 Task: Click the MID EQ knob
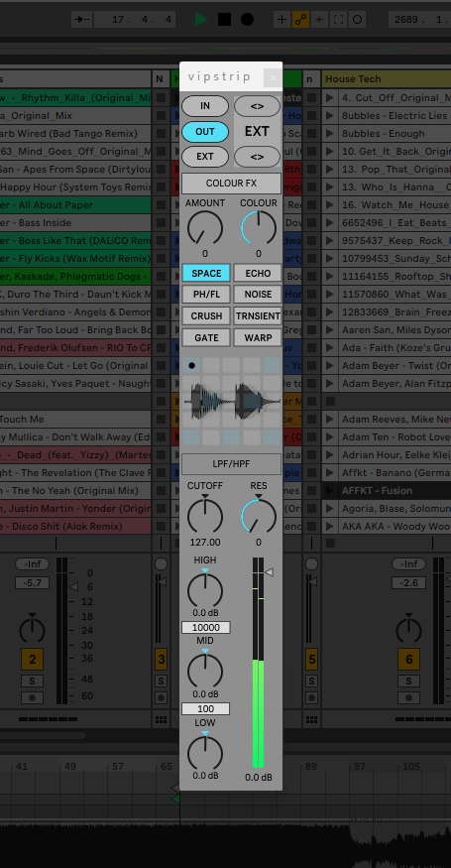[x=205, y=671]
